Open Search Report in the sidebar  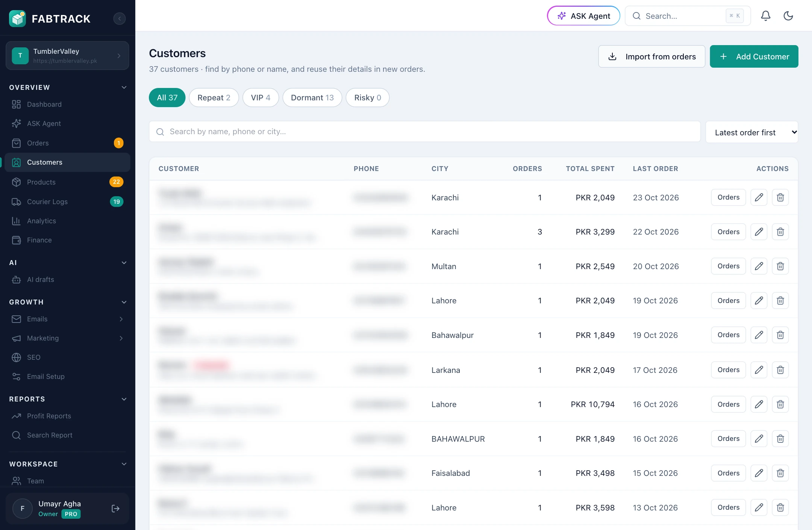pyautogui.click(x=68, y=435)
